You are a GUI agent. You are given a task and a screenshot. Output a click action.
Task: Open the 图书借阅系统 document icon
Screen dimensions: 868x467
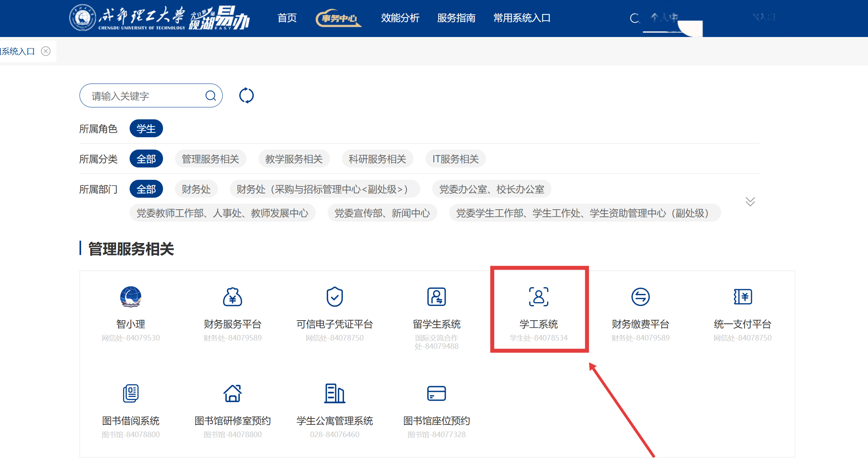(x=130, y=393)
